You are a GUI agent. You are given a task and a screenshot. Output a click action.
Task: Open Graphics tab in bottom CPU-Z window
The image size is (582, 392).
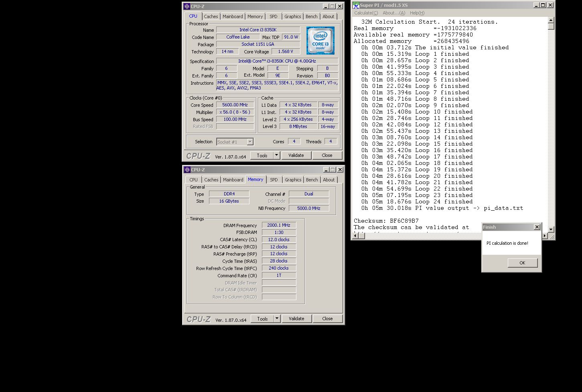[x=293, y=180]
